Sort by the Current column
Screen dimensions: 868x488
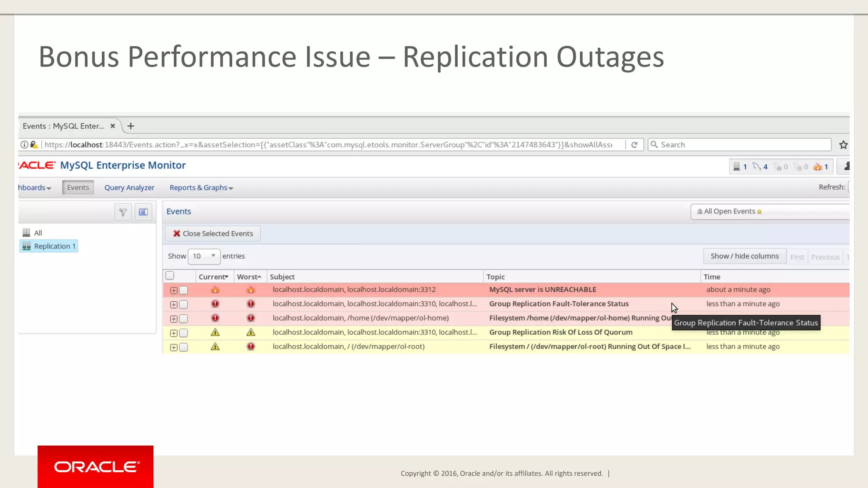[214, 277]
